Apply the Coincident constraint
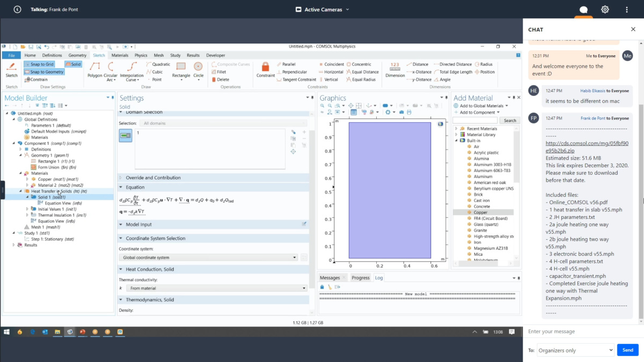Screen dimensions: 644x362 [x=331, y=64]
